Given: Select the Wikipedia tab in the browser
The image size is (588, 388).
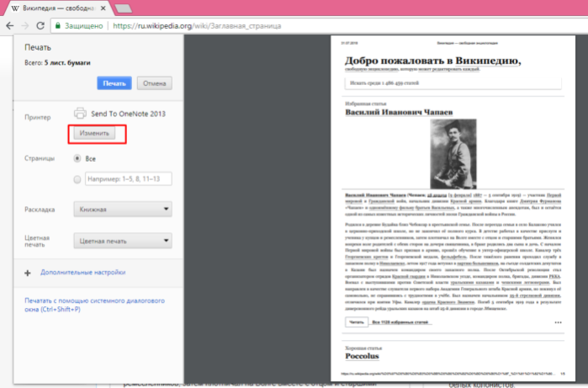Looking at the screenshot, I should pos(58,8).
